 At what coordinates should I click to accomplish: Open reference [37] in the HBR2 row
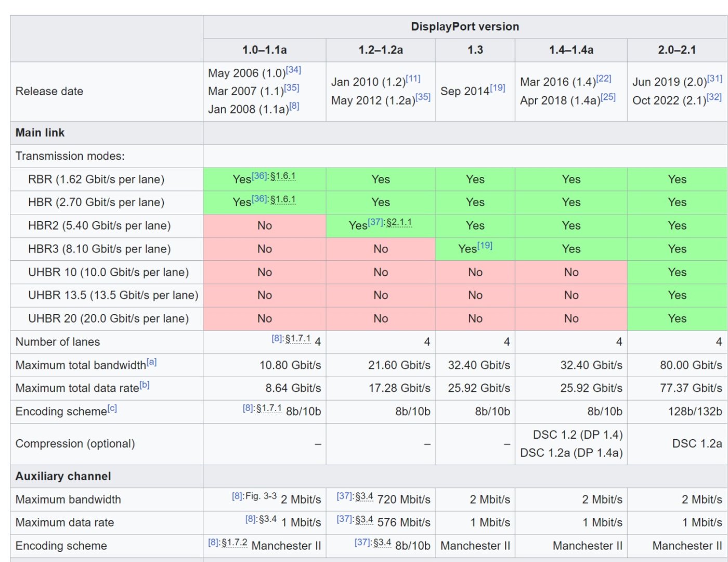pos(375,222)
